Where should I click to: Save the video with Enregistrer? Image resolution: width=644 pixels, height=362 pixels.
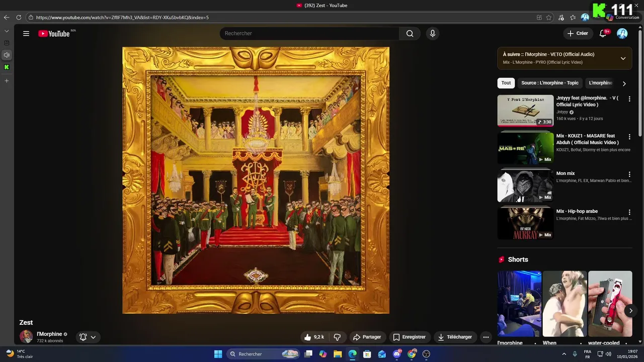pyautogui.click(x=409, y=337)
